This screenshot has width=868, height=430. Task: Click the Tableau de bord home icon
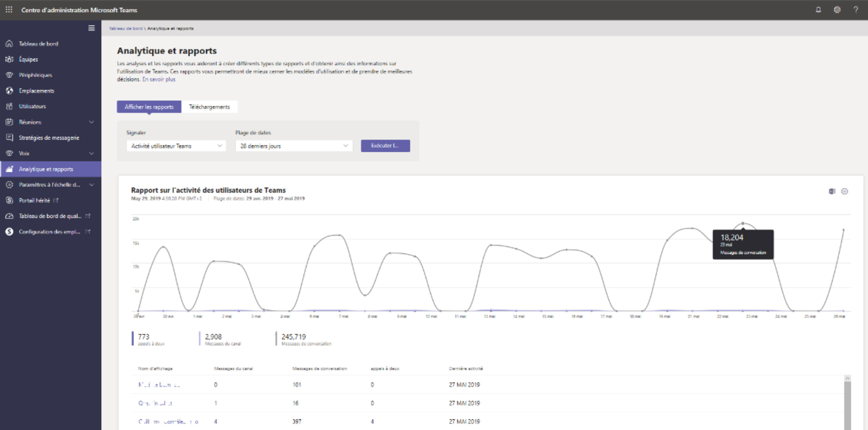click(x=9, y=44)
